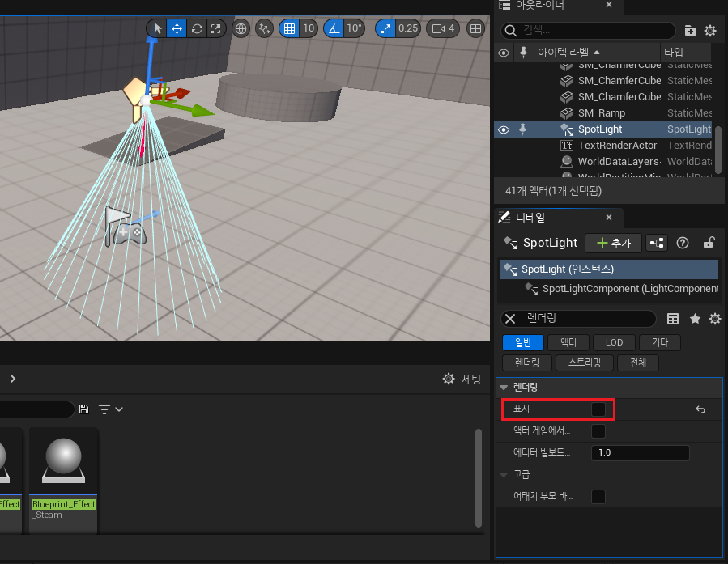Open property matrix table icon
The width and height of the screenshot is (728, 564).
tap(673, 319)
